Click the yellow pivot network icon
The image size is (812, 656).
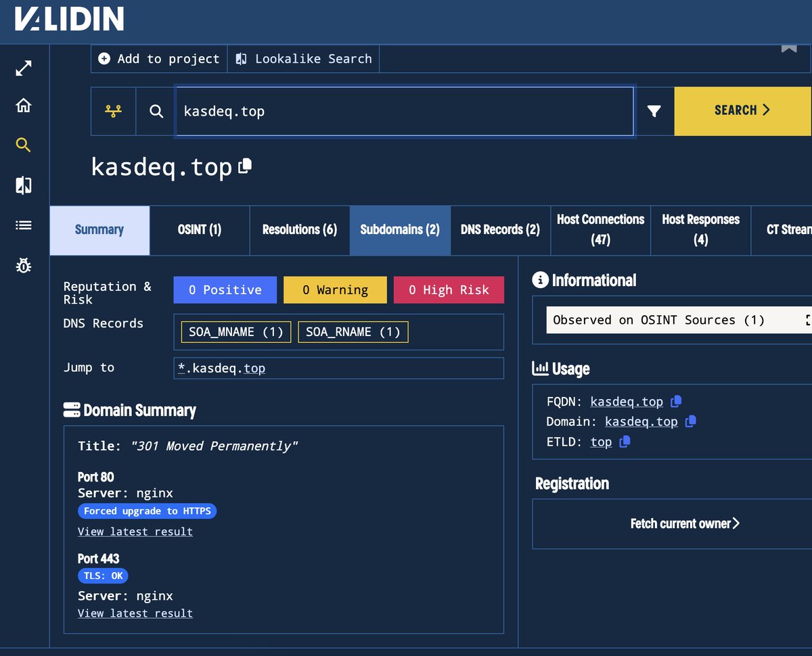pyautogui.click(x=113, y=111)
